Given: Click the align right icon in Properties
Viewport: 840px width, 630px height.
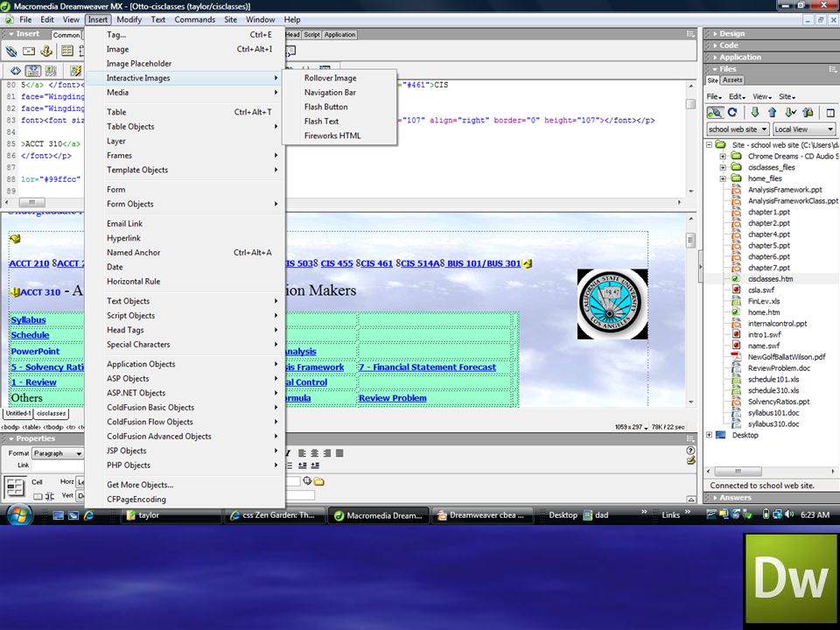Looking at the screenshot, I should pos(326,453).
